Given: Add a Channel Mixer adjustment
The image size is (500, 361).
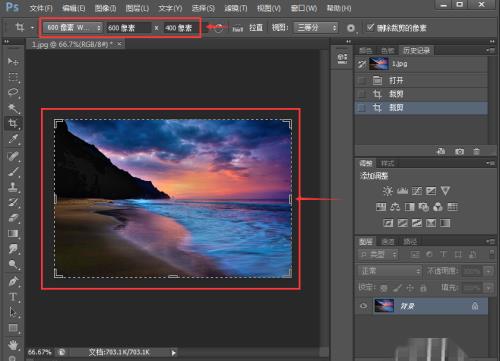Looking at the screenshot, I should click(438, 207).
